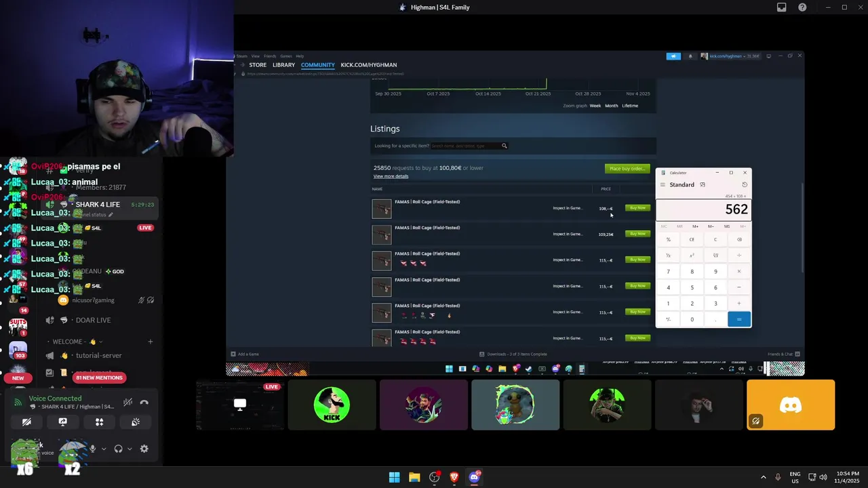This screenshot has height=488, width=868.
Task: Open the View menu in Steam
Action: tap(256, 56)
